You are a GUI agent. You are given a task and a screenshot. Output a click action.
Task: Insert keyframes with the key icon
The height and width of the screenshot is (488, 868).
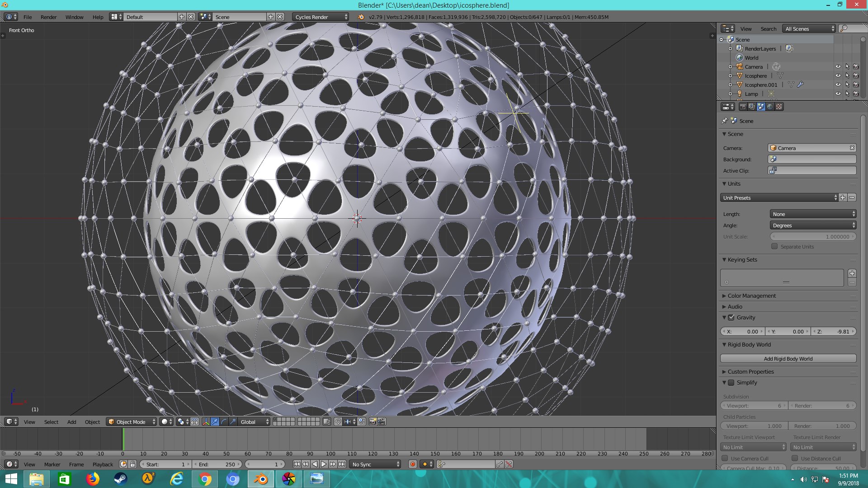point(499,464)
